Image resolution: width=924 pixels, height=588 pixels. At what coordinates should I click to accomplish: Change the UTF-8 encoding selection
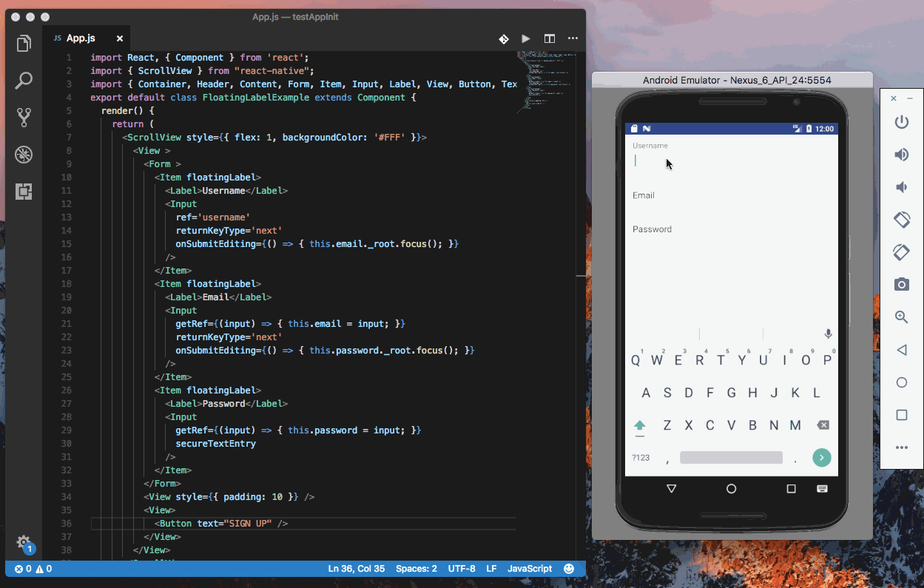[x=461, y=568]
